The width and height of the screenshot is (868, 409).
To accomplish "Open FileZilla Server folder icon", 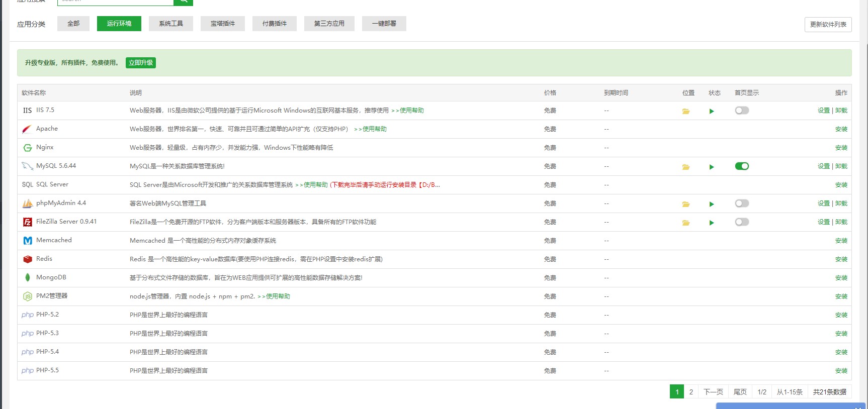I will pos(685,223).
